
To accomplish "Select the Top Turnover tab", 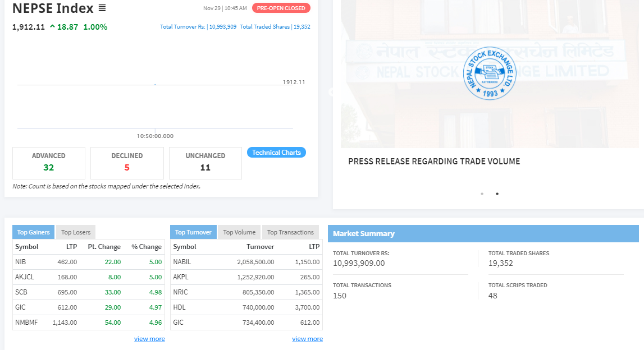I will pos(193,232).
